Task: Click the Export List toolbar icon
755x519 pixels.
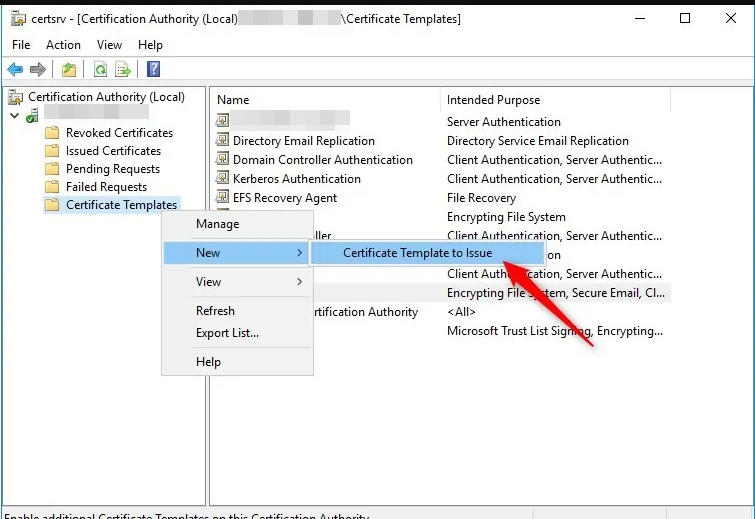Action: tap(123, 69)
